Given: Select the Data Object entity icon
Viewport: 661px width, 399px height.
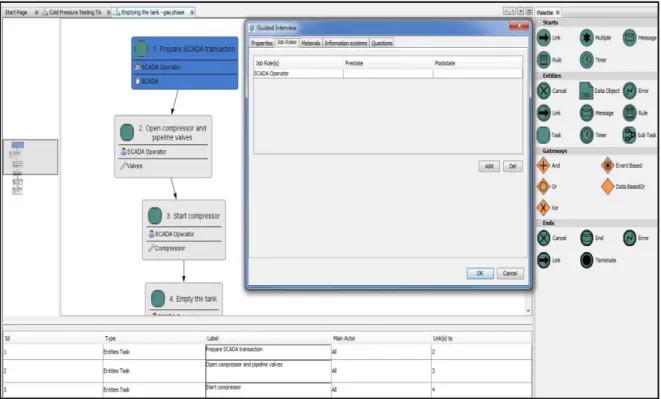Looking at the screenshot, I should [x=586, y=91].
